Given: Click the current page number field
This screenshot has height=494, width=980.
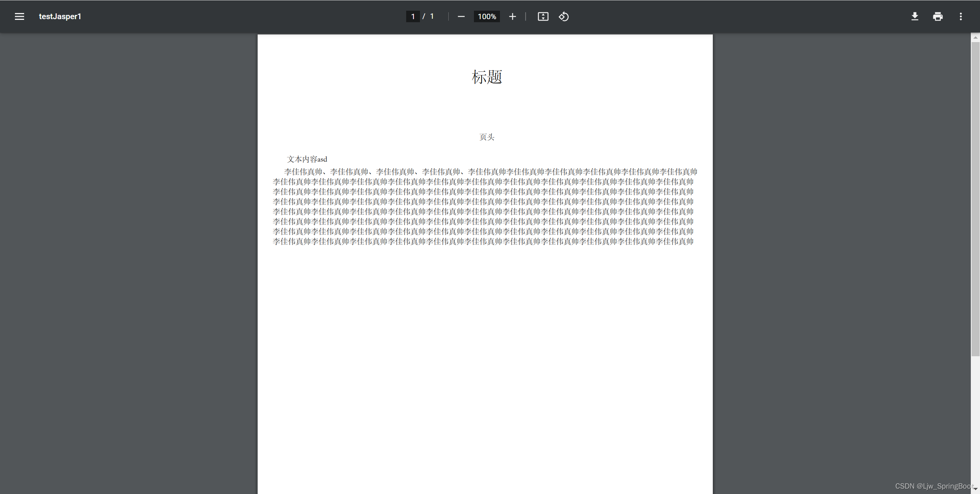Looking at the screenshot, I should click(413, 16).
